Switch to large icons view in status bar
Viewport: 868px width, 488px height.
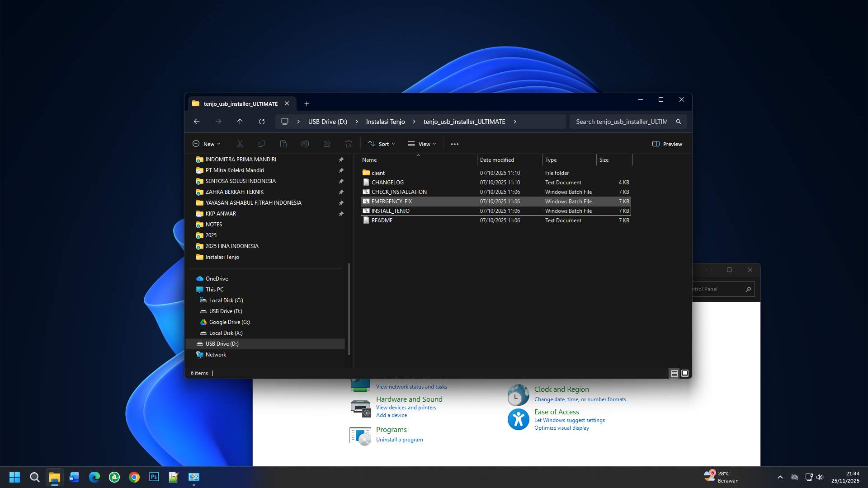pos(684,373)
